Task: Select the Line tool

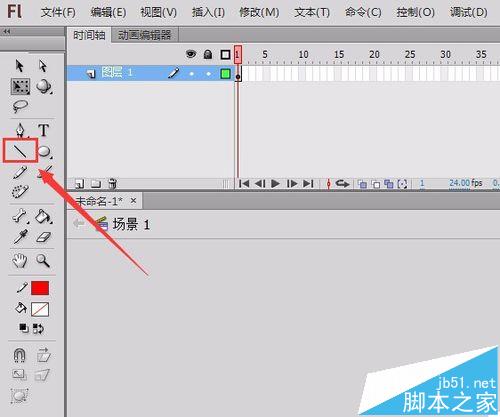Action: coord(20,151)
